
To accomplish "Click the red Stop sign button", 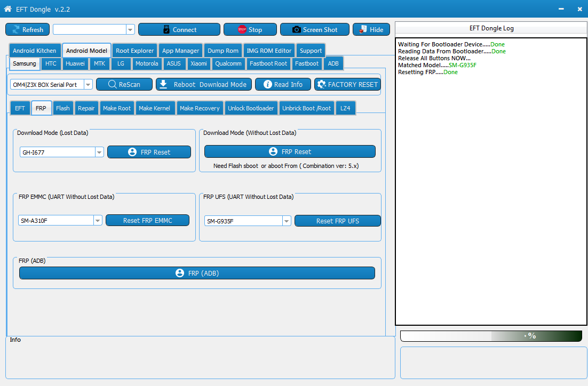I will tap(250, 30).
